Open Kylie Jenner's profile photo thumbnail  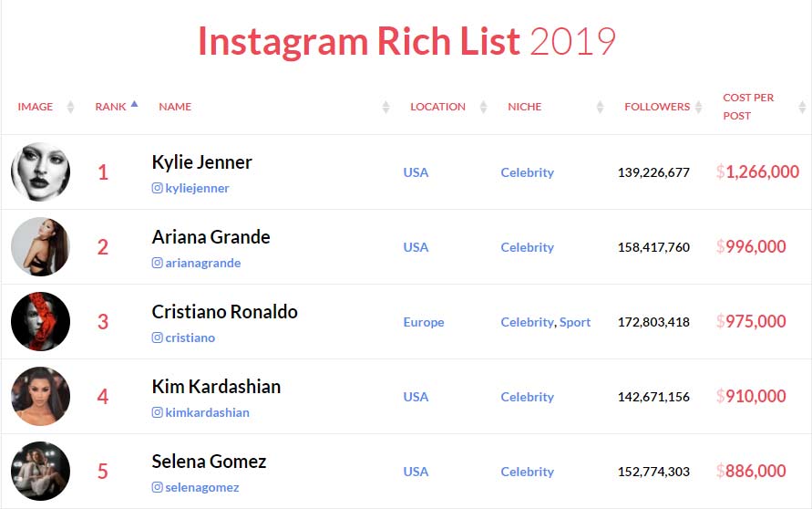point(40,171)
